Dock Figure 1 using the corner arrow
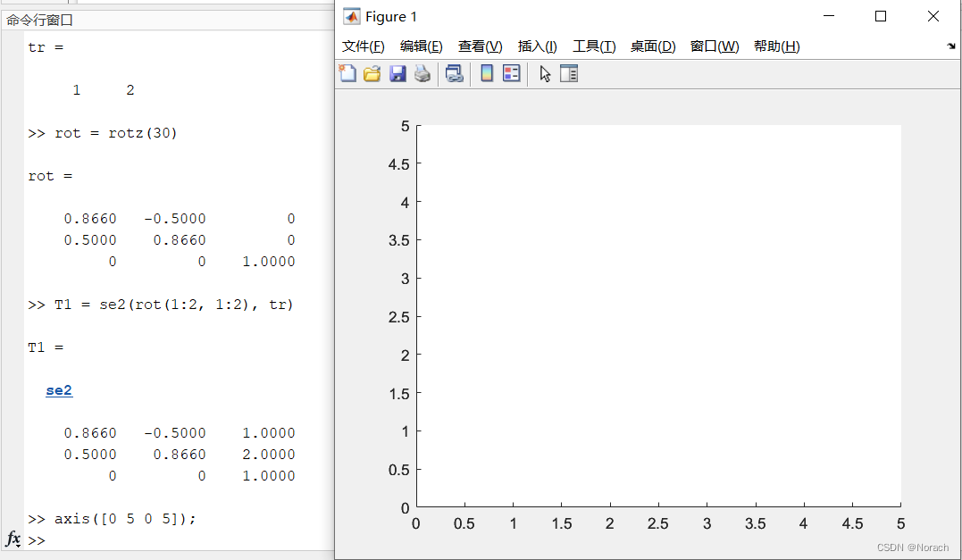Viewport: 962px width, 560px height. pos(951,46)
